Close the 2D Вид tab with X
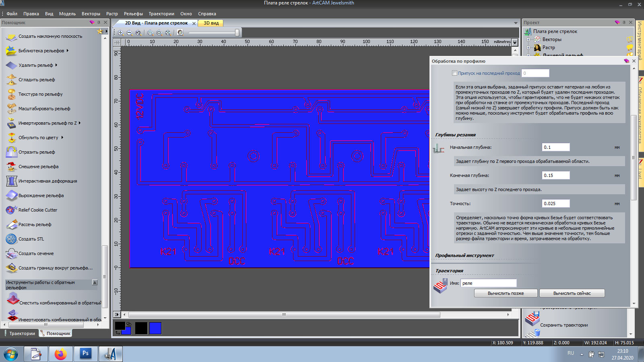The image size is (644, 362). [194, 23]
